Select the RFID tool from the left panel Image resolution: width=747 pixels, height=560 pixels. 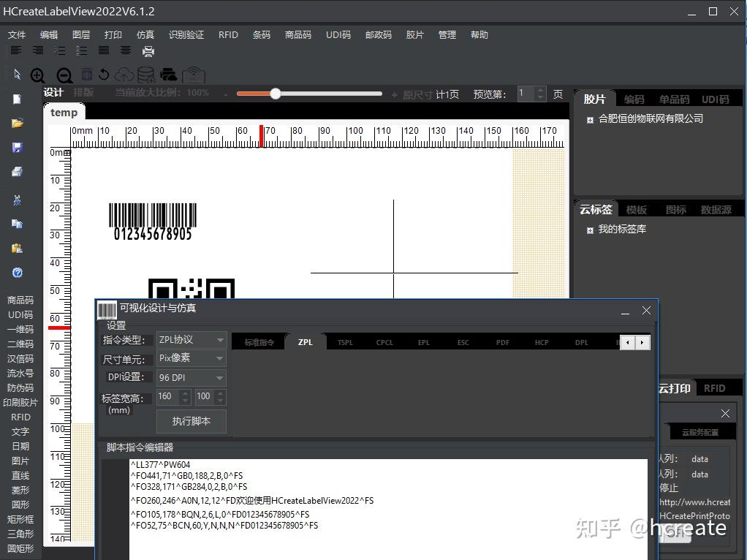pyautogui.click(x=20, y=417)
